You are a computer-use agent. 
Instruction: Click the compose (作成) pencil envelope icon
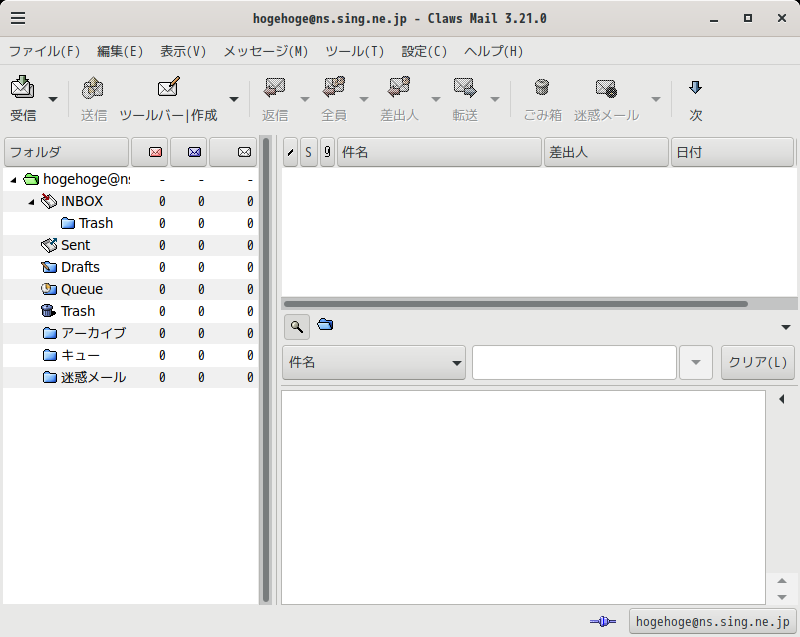[168, 87]
